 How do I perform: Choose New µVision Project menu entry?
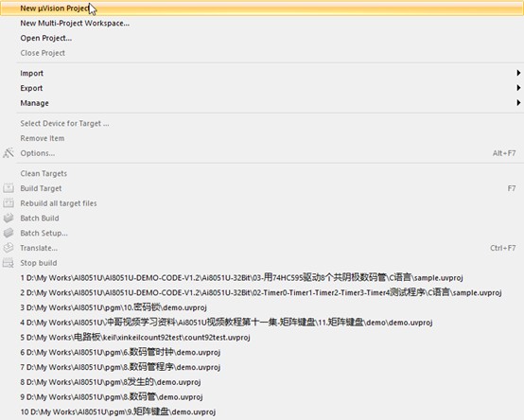[x=262, y=9]
